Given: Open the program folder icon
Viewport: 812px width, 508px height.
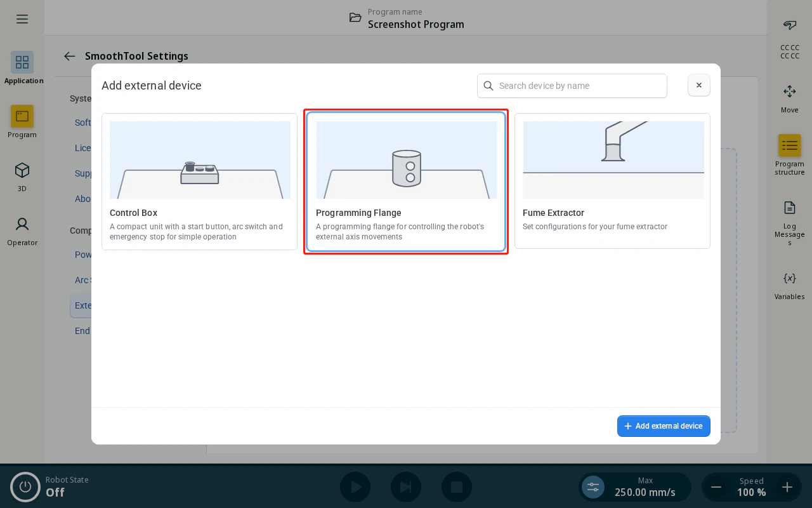Looking at the screenshot, I should point(355,17).
